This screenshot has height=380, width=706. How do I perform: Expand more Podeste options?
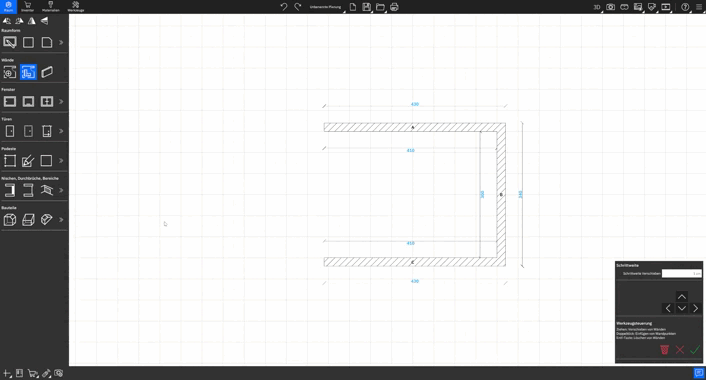(61, 160)
